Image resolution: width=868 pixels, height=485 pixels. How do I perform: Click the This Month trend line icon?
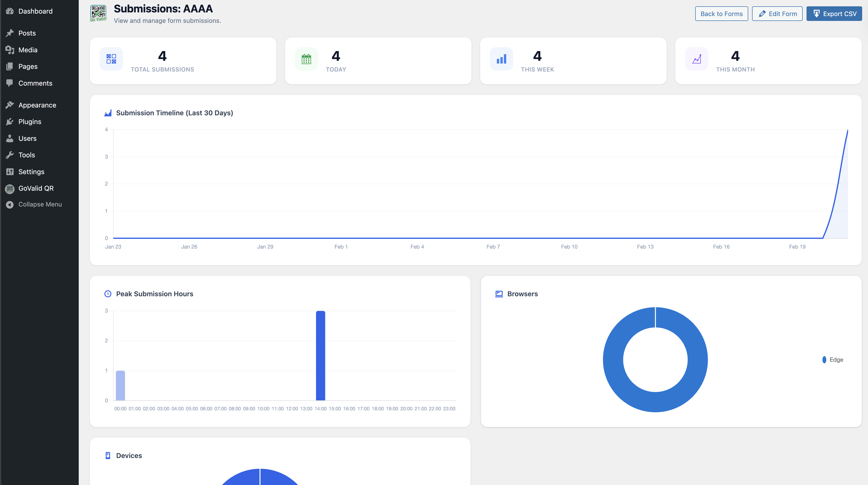(x=696, y=59)
